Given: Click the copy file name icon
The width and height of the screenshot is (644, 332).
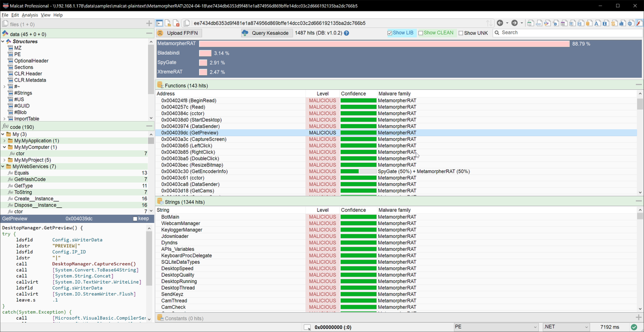Looking at the screenshot, I should click(x=186, y=23).
